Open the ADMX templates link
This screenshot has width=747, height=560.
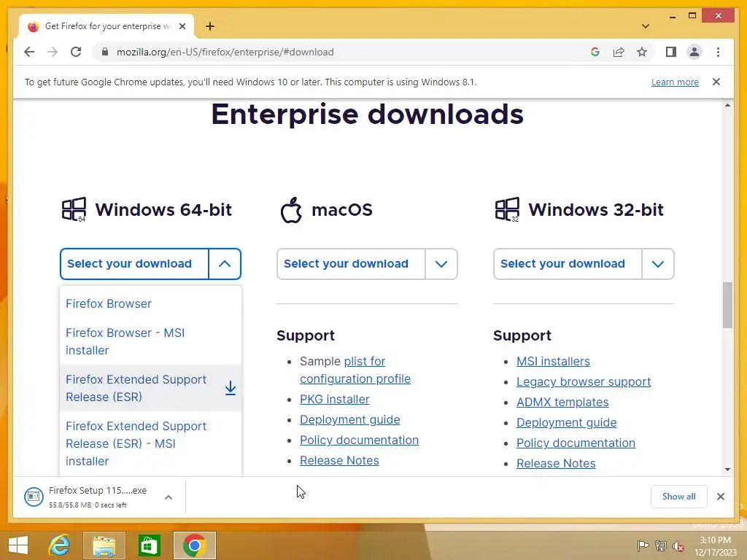(x=562, y=402)
